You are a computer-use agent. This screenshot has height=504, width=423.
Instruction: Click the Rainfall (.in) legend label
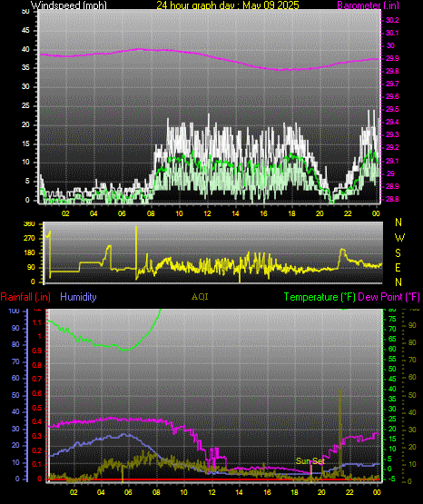click(25, 297)
